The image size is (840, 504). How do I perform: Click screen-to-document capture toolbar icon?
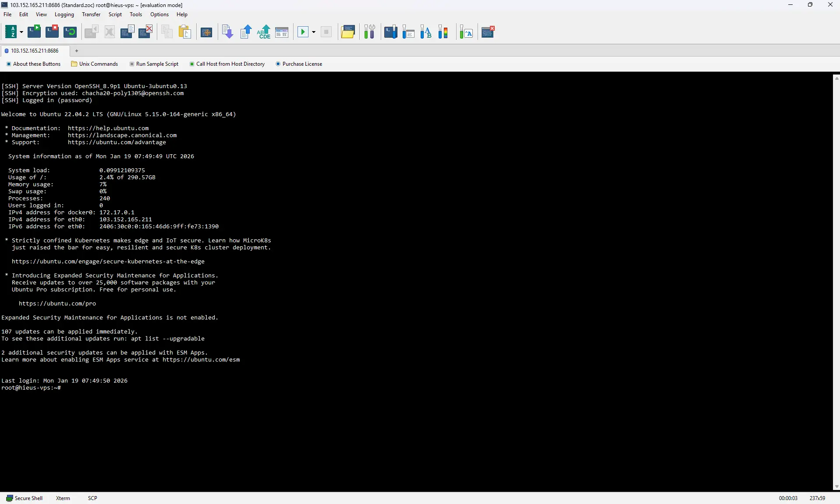[128, 32]
